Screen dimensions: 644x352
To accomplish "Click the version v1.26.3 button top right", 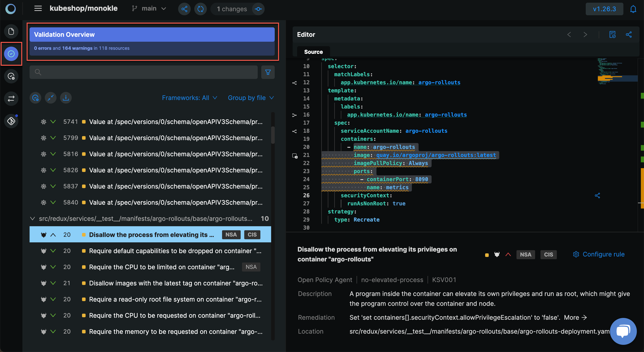I will click(604, 8).
